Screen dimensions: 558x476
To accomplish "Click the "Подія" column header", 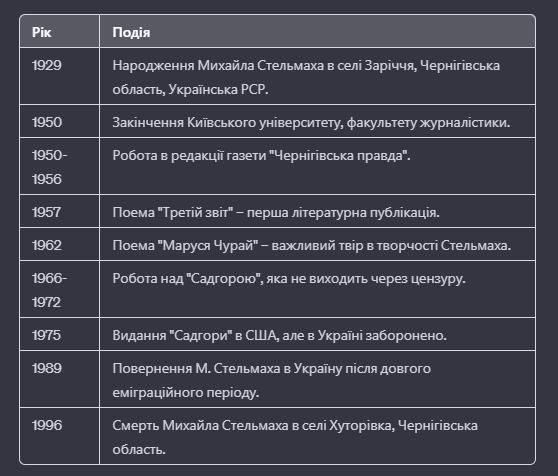I will tap(131, 32).
